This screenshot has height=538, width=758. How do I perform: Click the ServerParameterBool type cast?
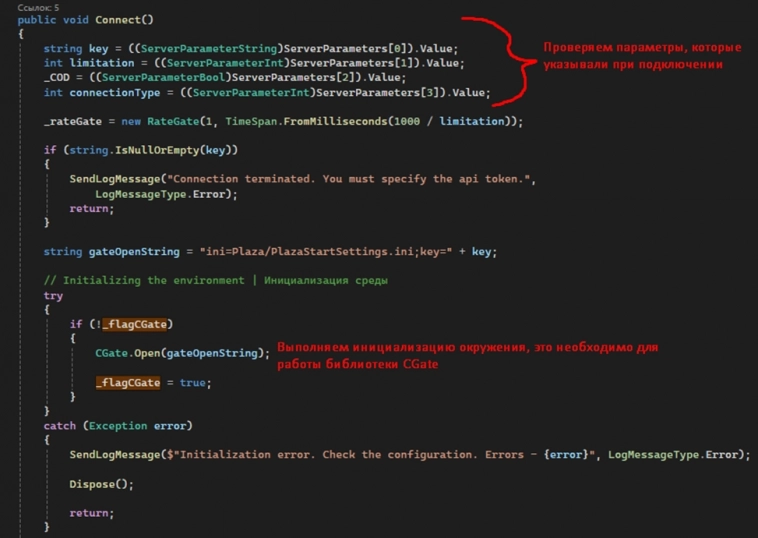(x=163, y=77)
